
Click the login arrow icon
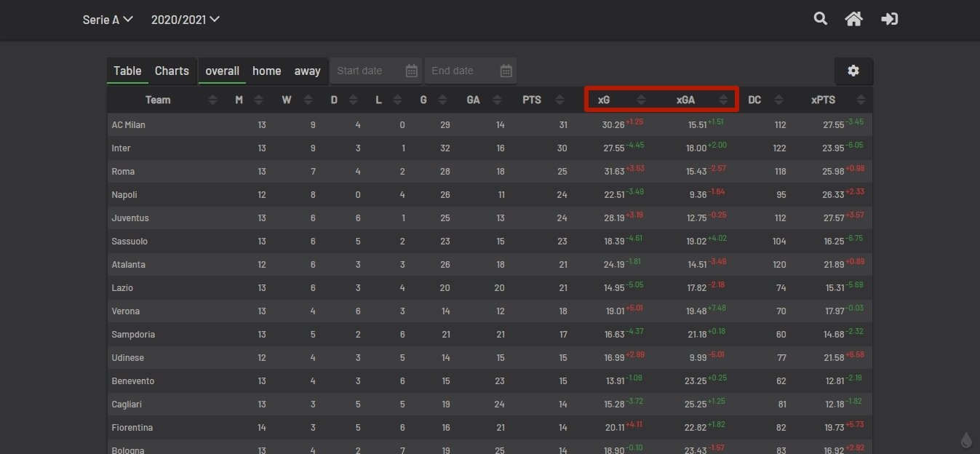click(x=889, y=19)
